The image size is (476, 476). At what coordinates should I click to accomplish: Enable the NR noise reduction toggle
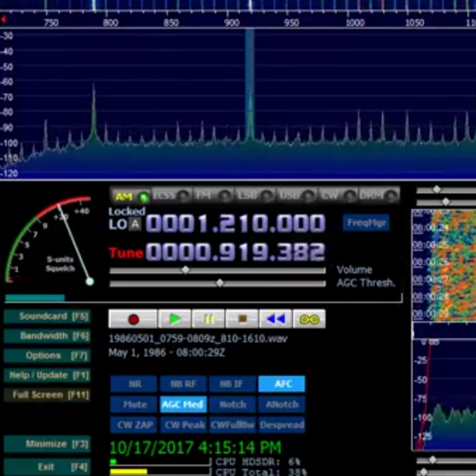134,384
